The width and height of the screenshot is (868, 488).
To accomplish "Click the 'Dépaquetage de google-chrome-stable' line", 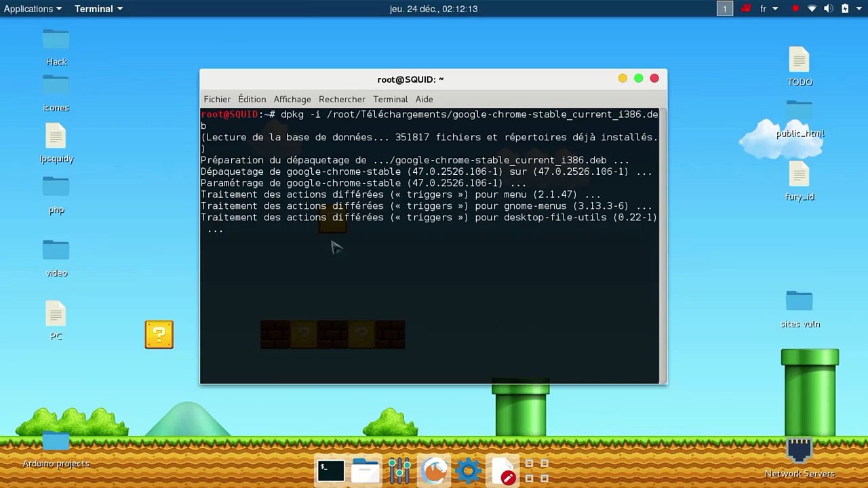I will tap(426, 171).
